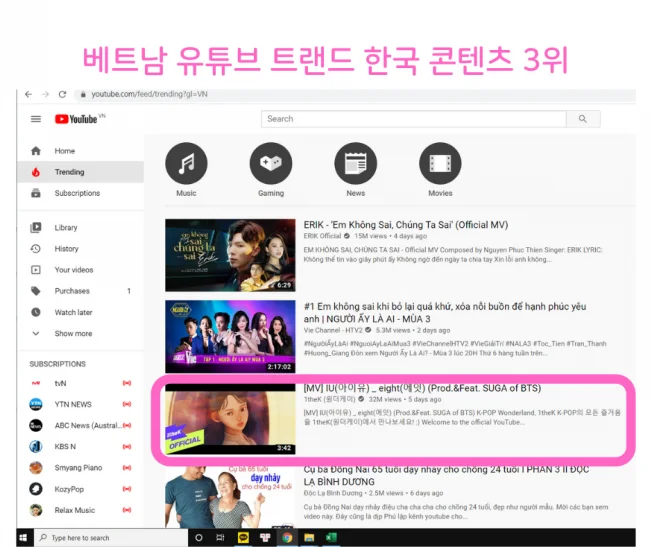Viewport: 652px width, 547px height.
Task: Click the padlock icon in address bar
Action: [83, 94]
